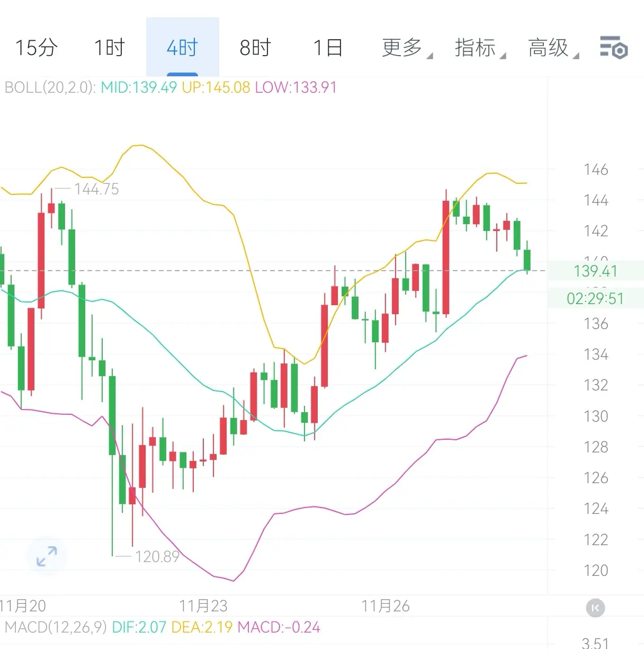Click the 144.75 high price marker

click(x=96, y=189)
